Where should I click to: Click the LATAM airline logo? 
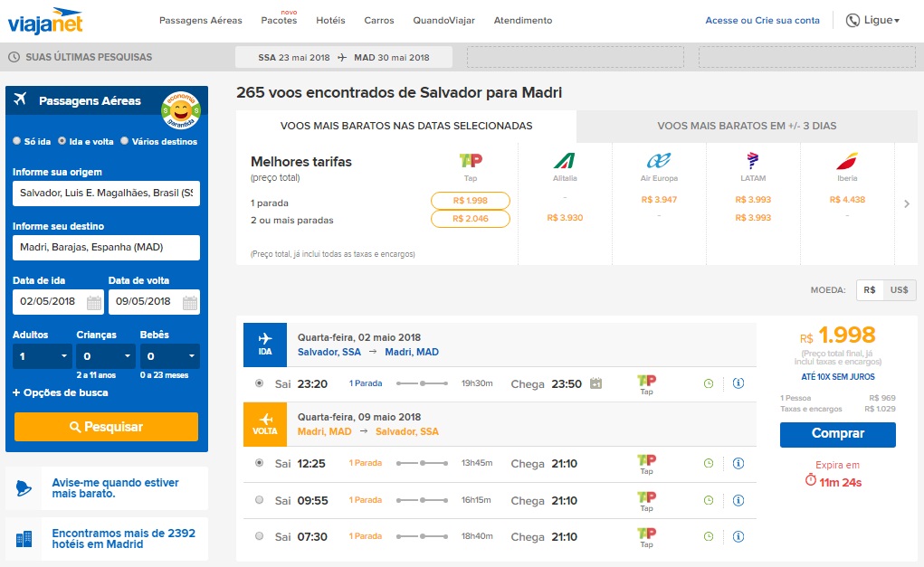pyautogui.click(x=753, y=160)
